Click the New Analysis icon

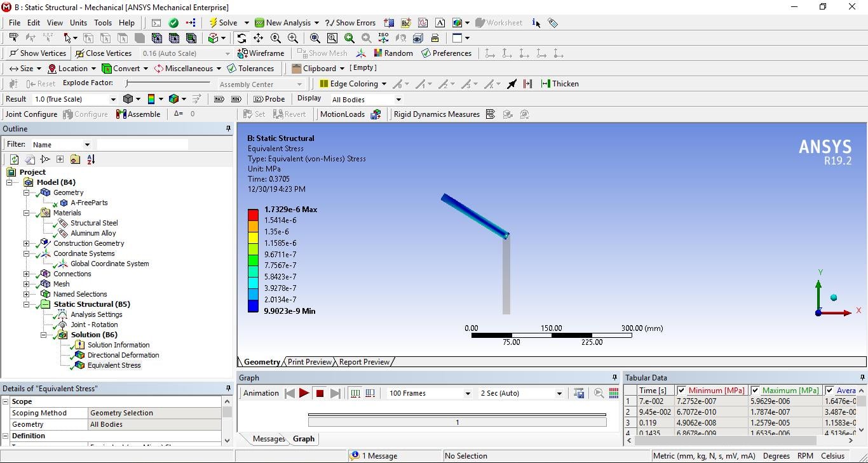click(259, 23)
